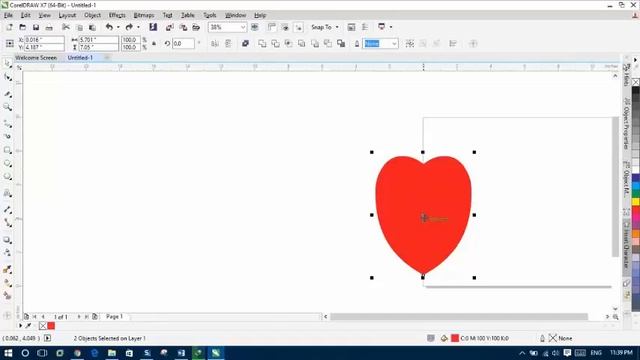Click the Redo button

pyautogui.click(x=129, y=27)
